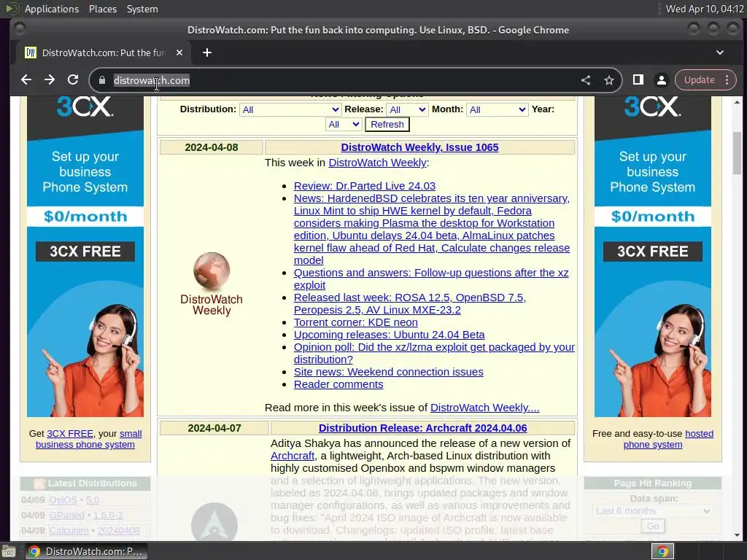Viewport: 747px width, 560px height.
Task: Open Distribution Release: Archcraft 2024.04.06 headline
Action: click(x=422, y=428)
